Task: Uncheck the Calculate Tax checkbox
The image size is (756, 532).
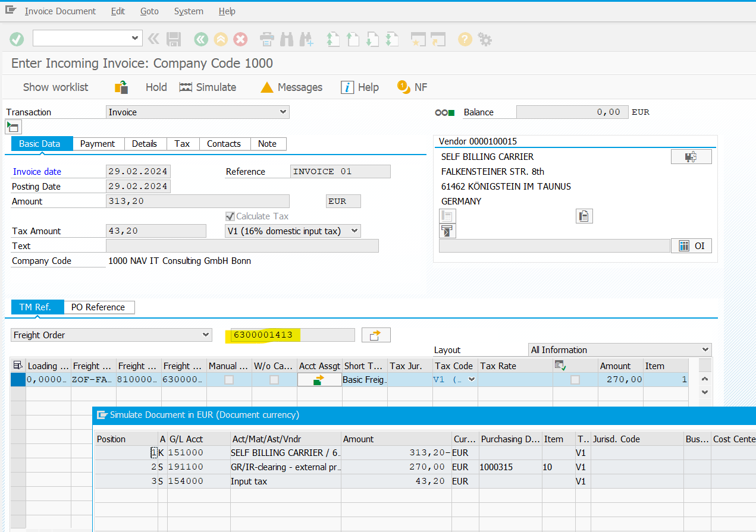Action: pos(230,216)
